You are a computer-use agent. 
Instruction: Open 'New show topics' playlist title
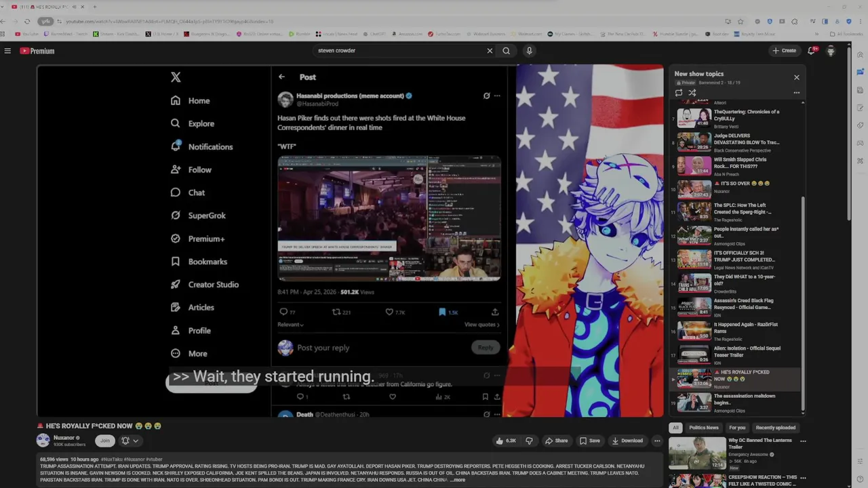[x=698, y=74]
